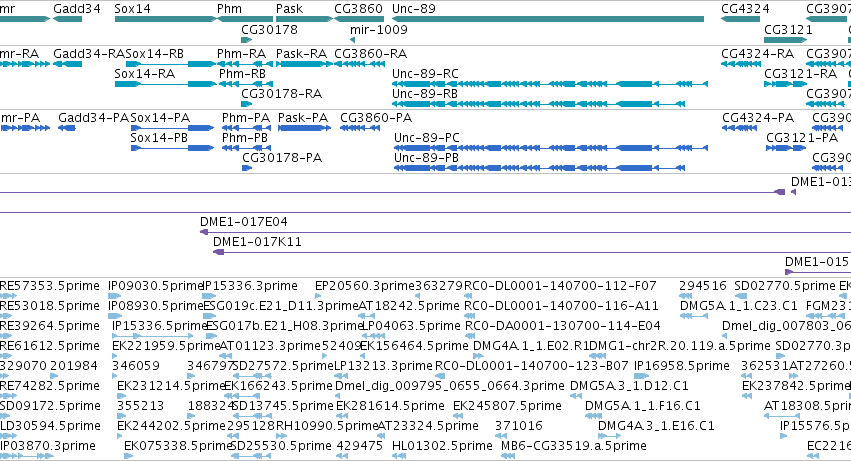Click the DMG4A.3_1.E16.C1 EST label
The image size is (851, 461).
tap(656, 426)
